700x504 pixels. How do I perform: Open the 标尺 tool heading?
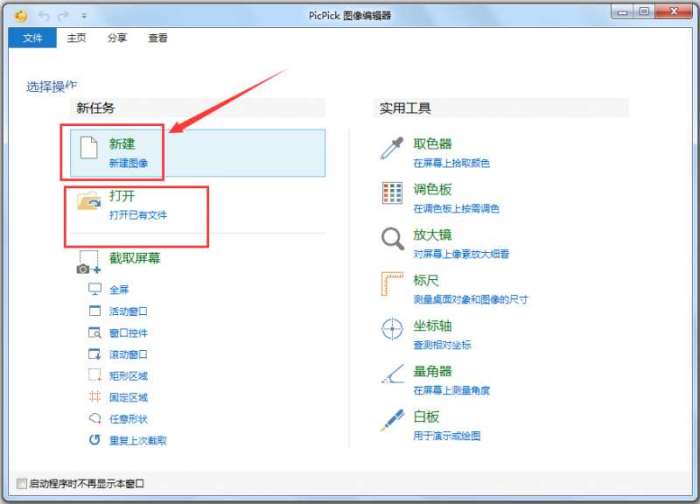click(426, 280)
